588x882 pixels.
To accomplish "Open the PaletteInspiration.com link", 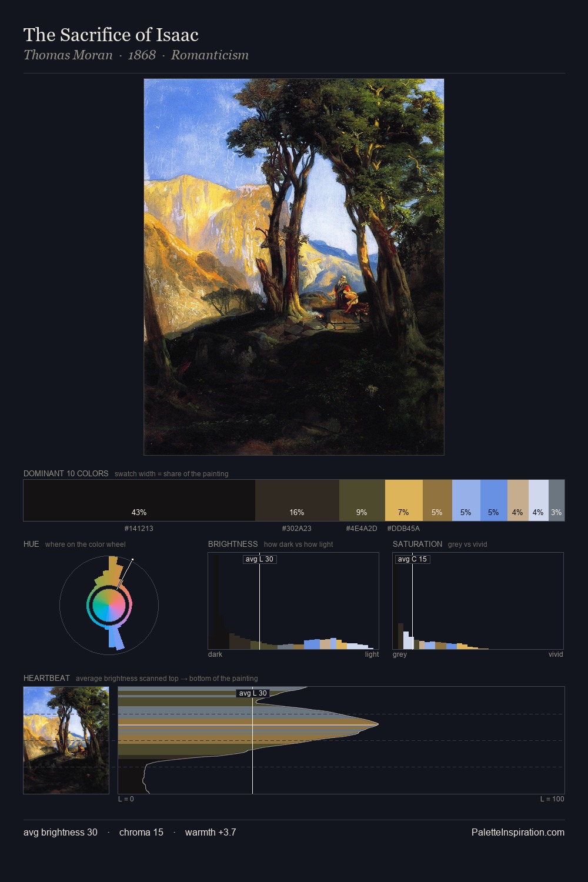I will click(518, 832).
